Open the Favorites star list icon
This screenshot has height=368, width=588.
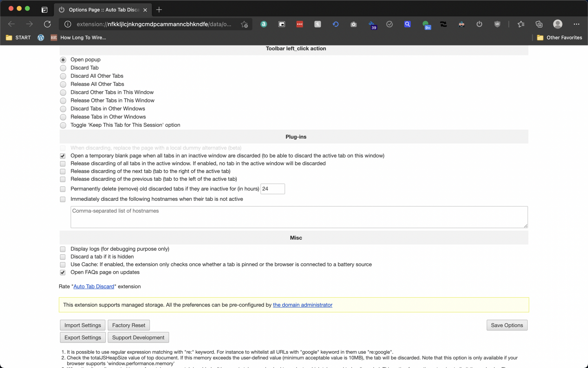pos(521,24)
